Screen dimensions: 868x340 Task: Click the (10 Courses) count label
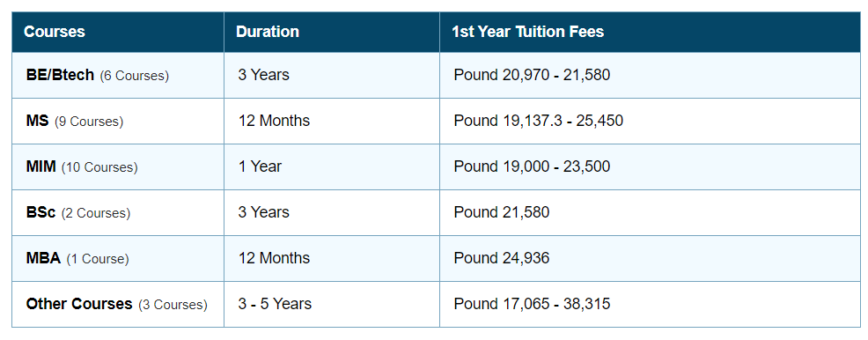tap(99, 167)
